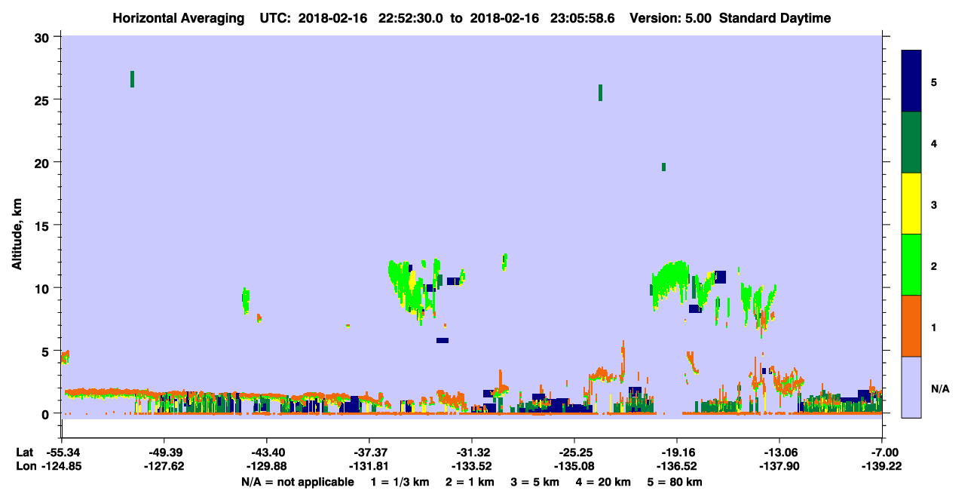Click the 'Lat' axis row label
This screenshot has width=980, height=503.
[x=24, y=452]
